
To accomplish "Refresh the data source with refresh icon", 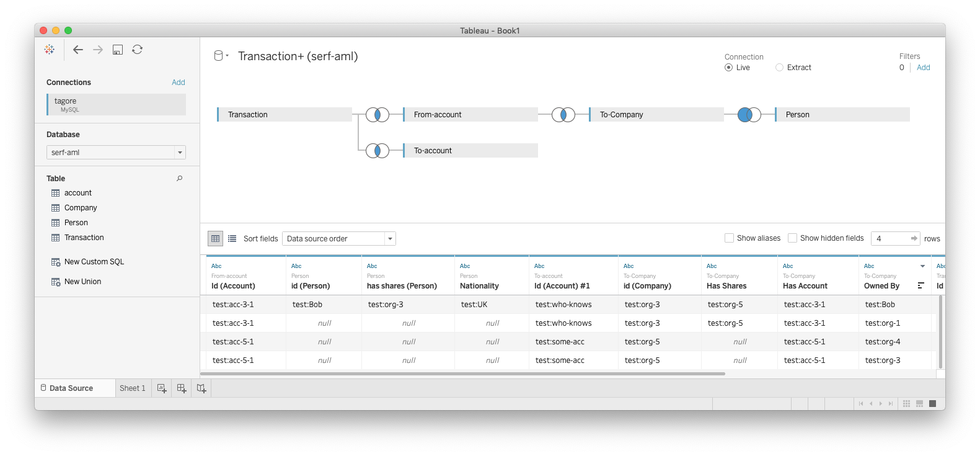I will click(138, 50).
